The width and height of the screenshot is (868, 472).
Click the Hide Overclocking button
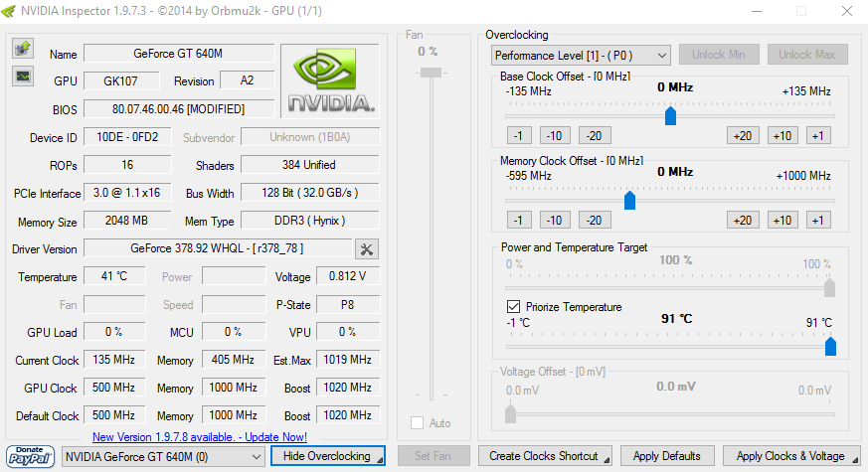click(x=328, y=456)
